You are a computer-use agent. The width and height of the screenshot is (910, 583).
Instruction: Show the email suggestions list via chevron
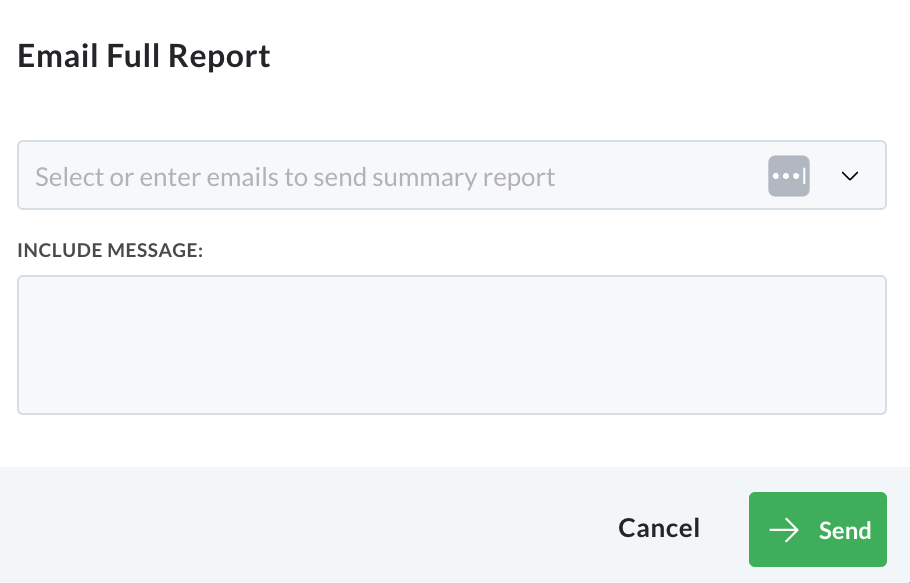pos(850,176)
